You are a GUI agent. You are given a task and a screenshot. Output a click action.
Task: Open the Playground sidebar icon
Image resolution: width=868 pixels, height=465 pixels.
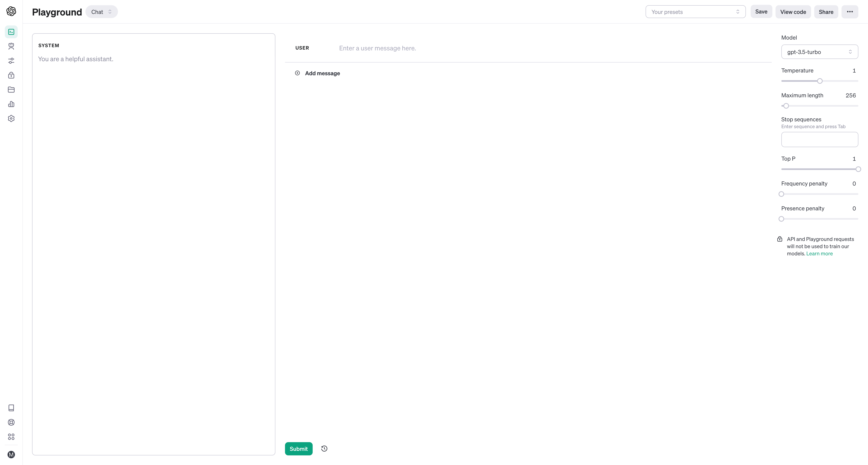pos(11,32)
